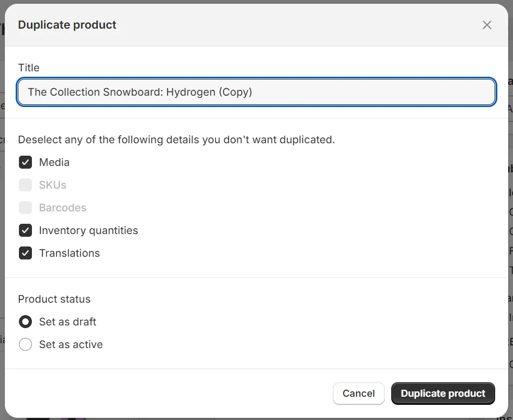Select the Set as draft radio button
Viewport: 513px width, 420px height.
(x=25, y=322)
